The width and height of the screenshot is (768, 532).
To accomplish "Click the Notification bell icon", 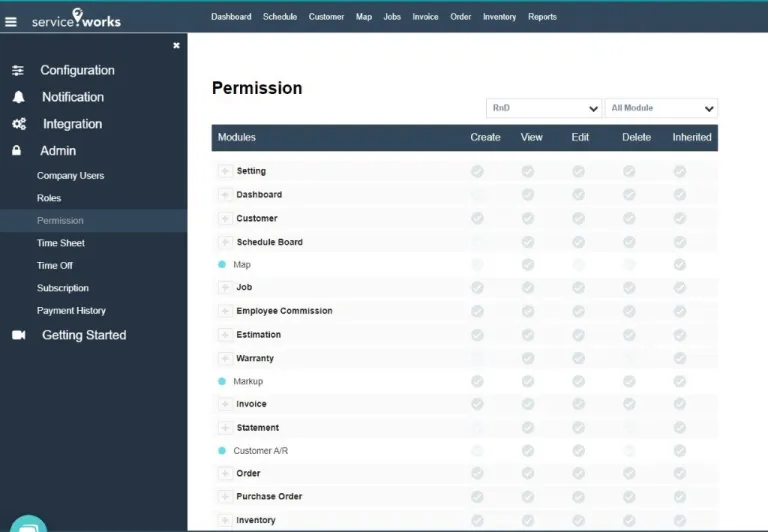I will pyautogui.click(x=18, y=98).
